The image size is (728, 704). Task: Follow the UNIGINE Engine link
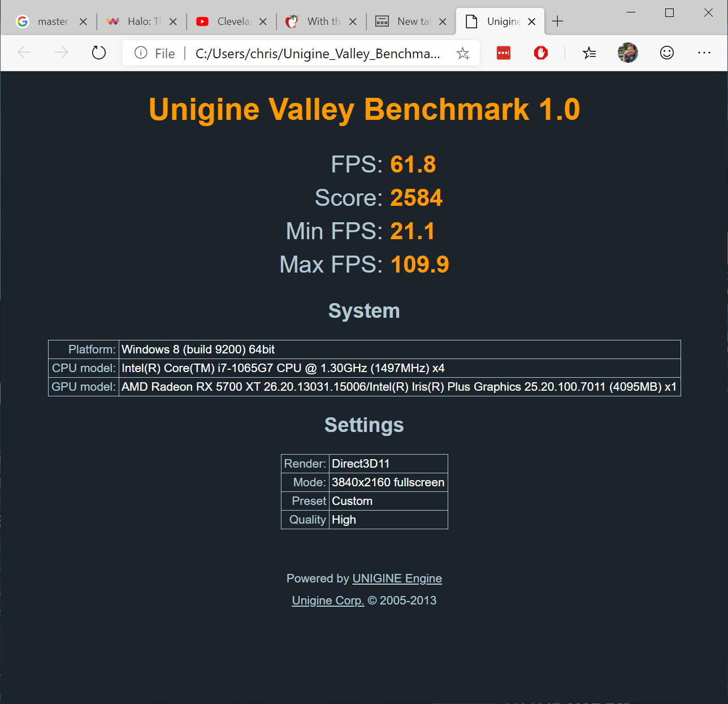coord(397,578)
